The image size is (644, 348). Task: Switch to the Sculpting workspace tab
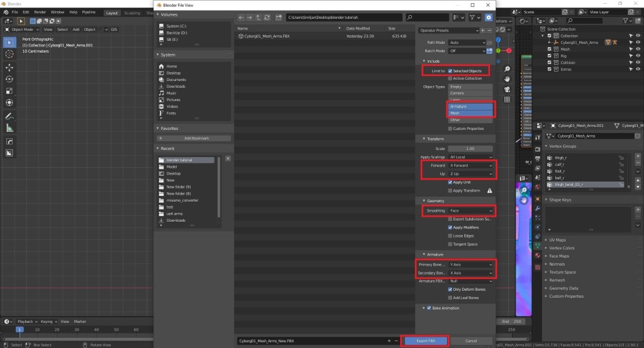click(132, 13)
